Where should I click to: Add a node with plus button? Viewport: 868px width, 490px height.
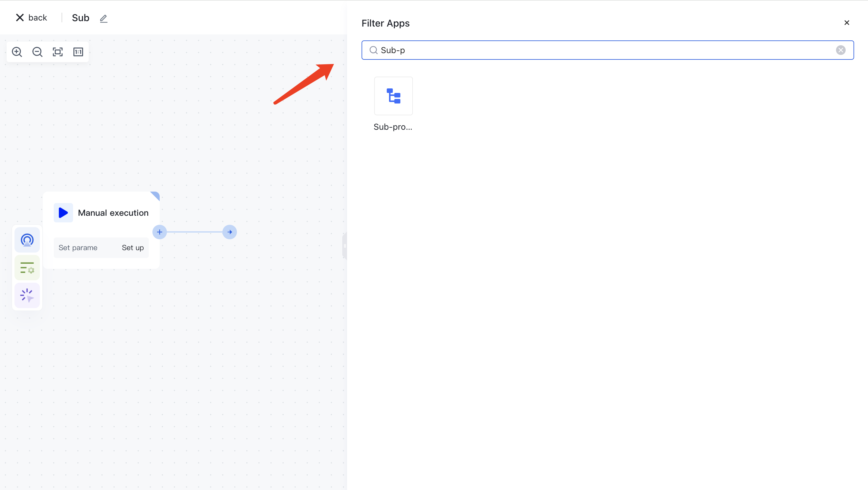coord(160,232)
